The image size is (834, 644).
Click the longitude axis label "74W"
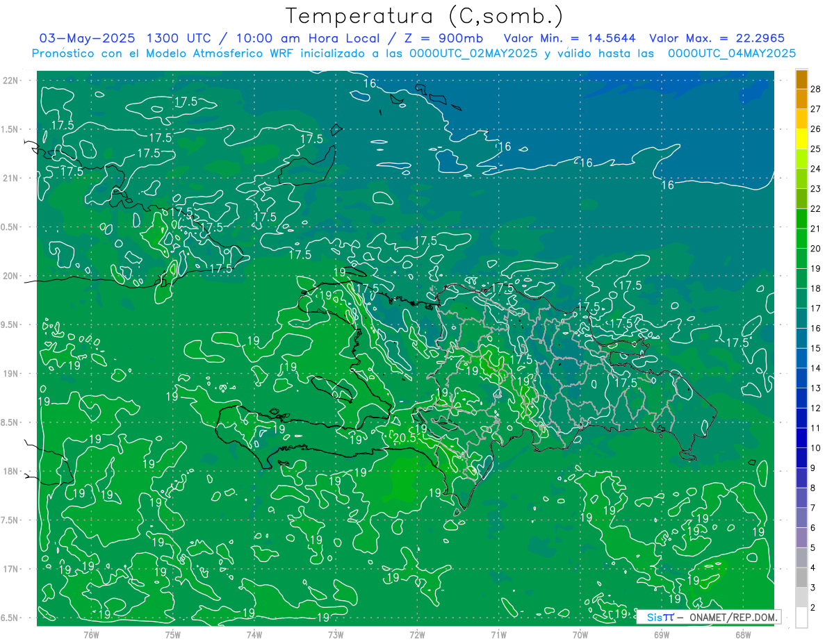(x=254, y=635)
